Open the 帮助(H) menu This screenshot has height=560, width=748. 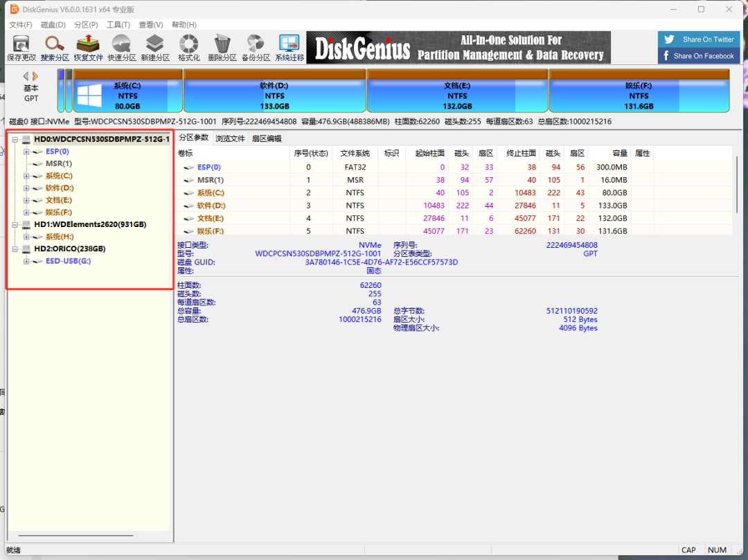tap(184, 25)
